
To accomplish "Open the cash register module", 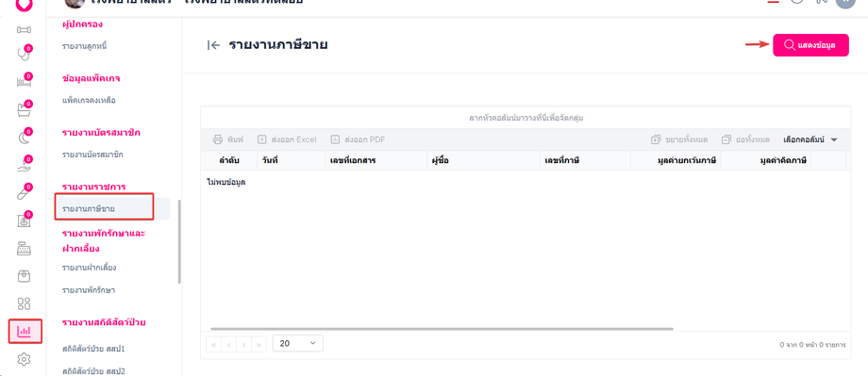I will pyautogui.click(x=24, y=249).
